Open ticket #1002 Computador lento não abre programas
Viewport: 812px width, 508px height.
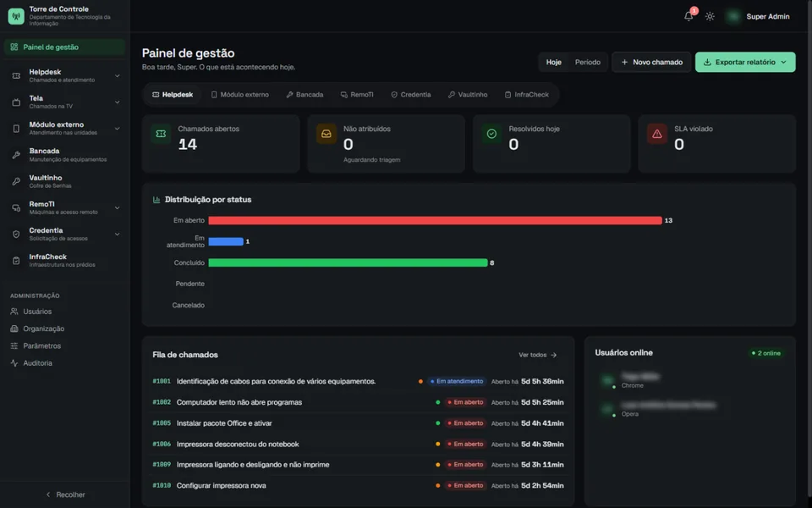coord(358,402)
